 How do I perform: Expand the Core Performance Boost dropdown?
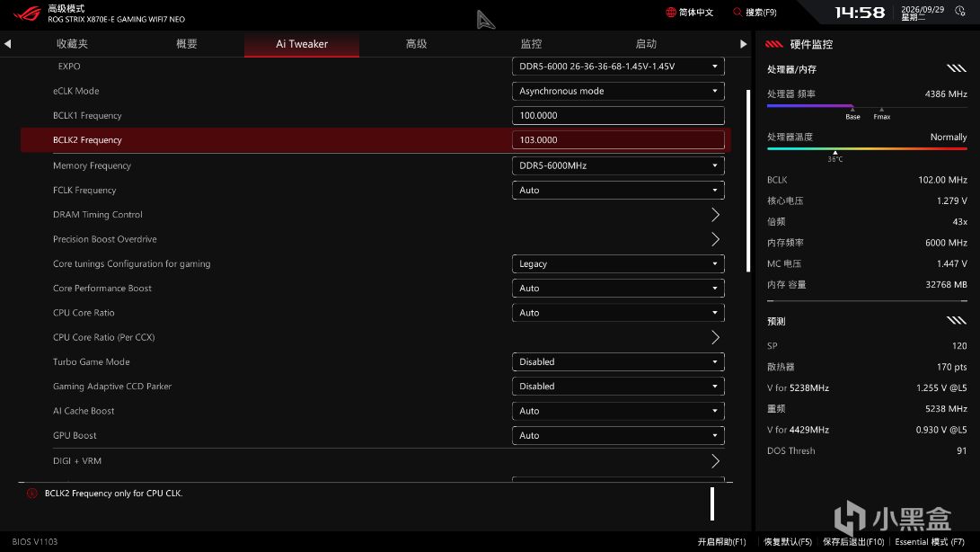(618, 288)
